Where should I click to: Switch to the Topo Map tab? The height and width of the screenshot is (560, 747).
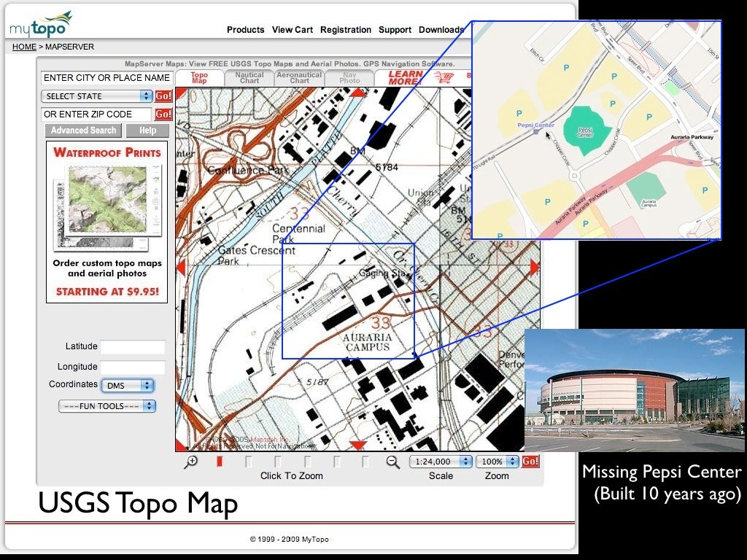[199, 77]
